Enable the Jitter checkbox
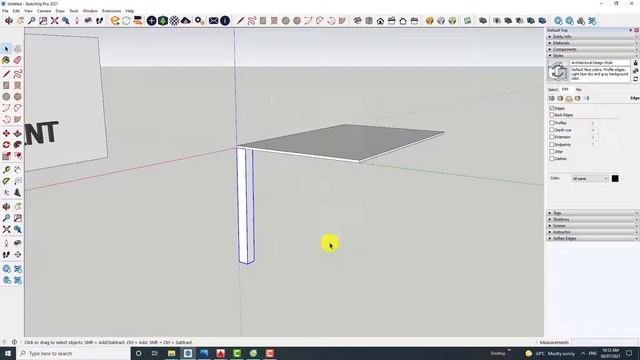 point(551,151)
